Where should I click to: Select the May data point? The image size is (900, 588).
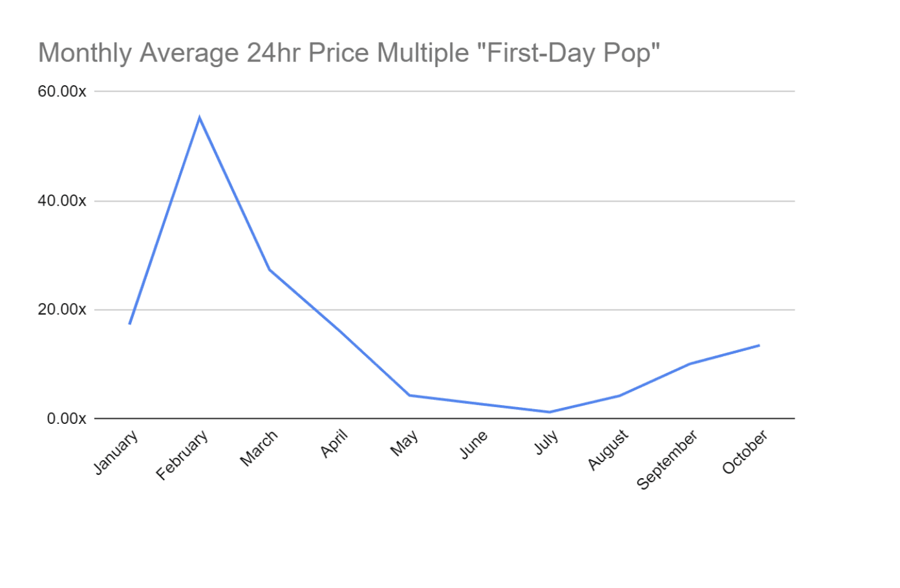click(x=409, y=395)
